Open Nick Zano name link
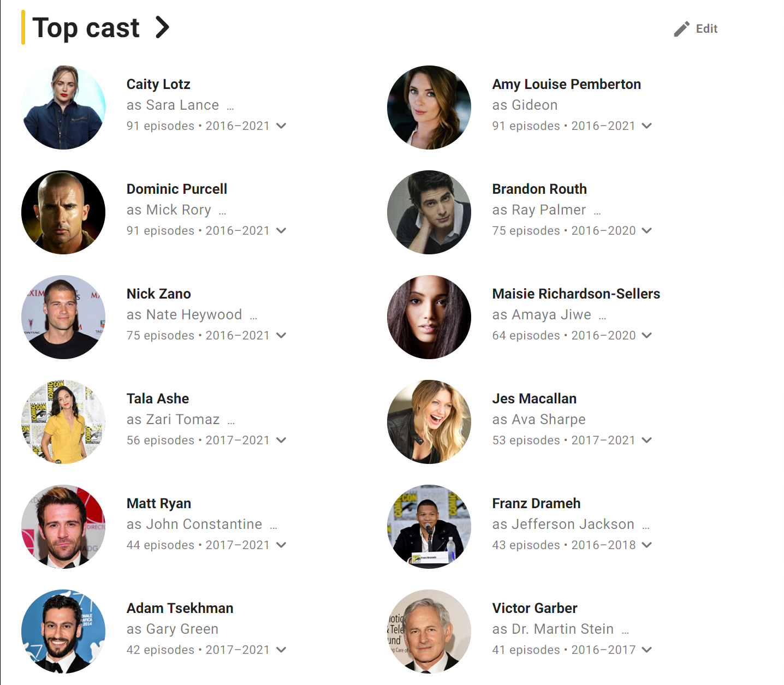The width and height of the screenshot is (784, 685). coord(158,294)
